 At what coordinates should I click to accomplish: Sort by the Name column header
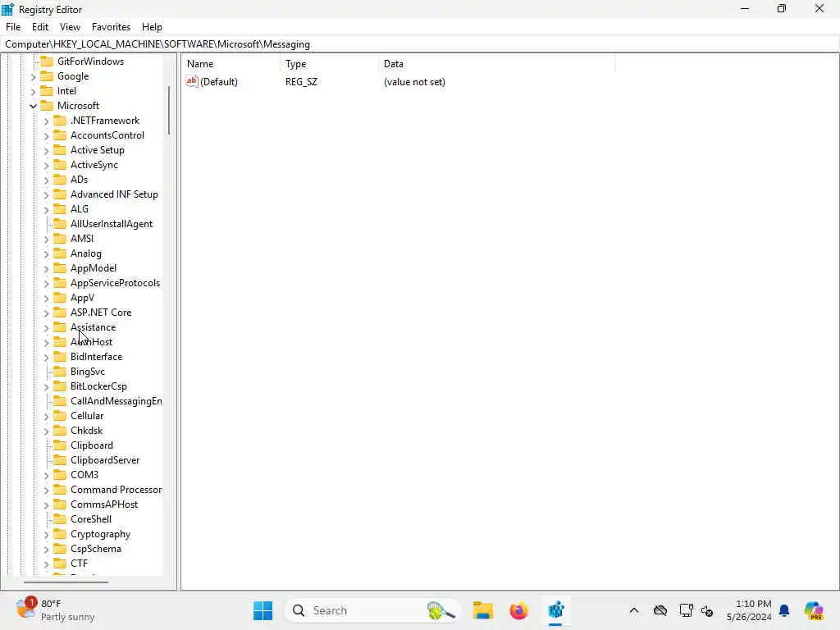click(x=231, y=64)
